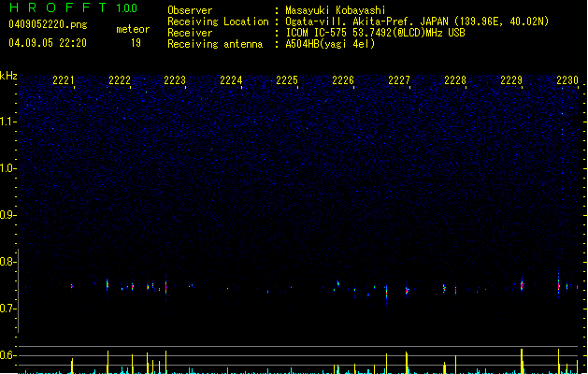Click the 0.8 frequency axis label

[x=7, y=262]
